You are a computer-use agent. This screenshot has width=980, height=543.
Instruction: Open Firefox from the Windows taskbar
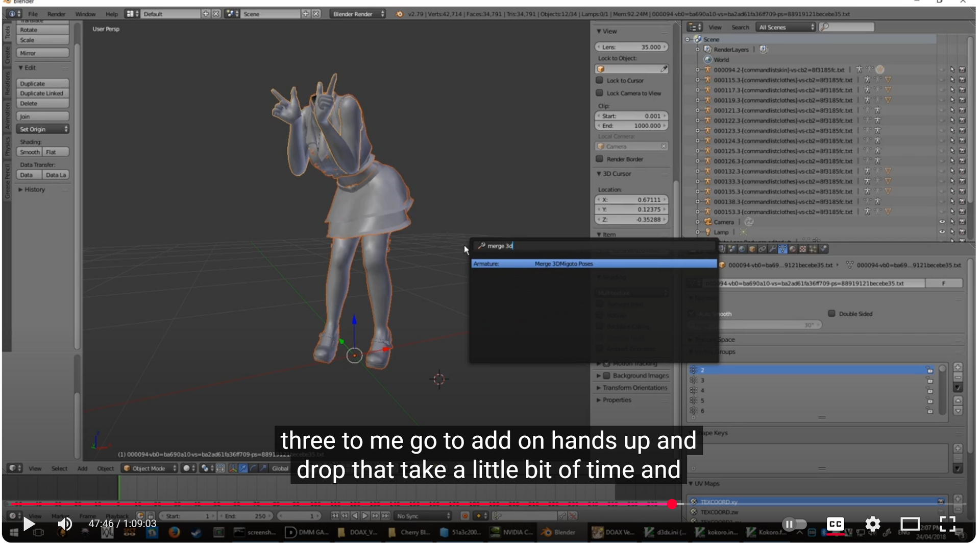click(x=174, y=532)
